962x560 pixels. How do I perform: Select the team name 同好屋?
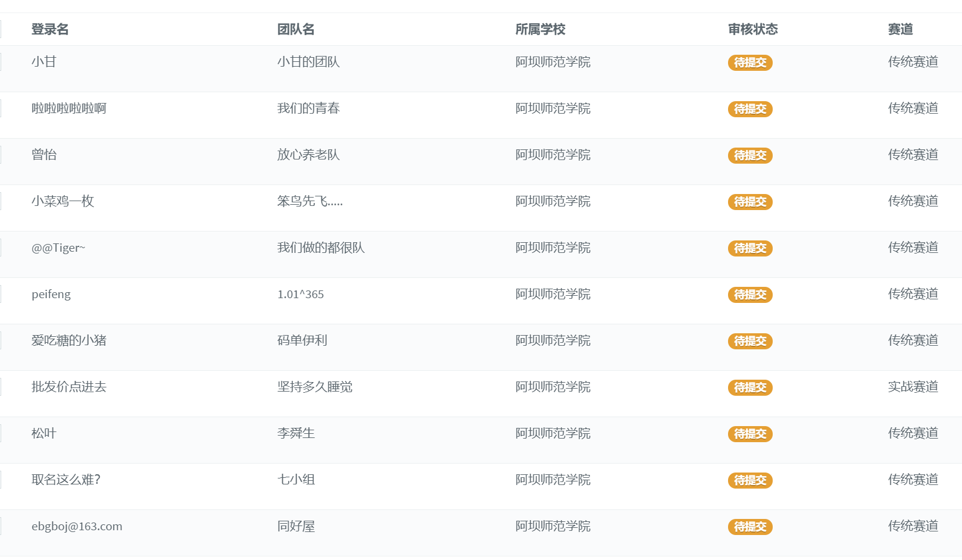[x=296, y=526]
